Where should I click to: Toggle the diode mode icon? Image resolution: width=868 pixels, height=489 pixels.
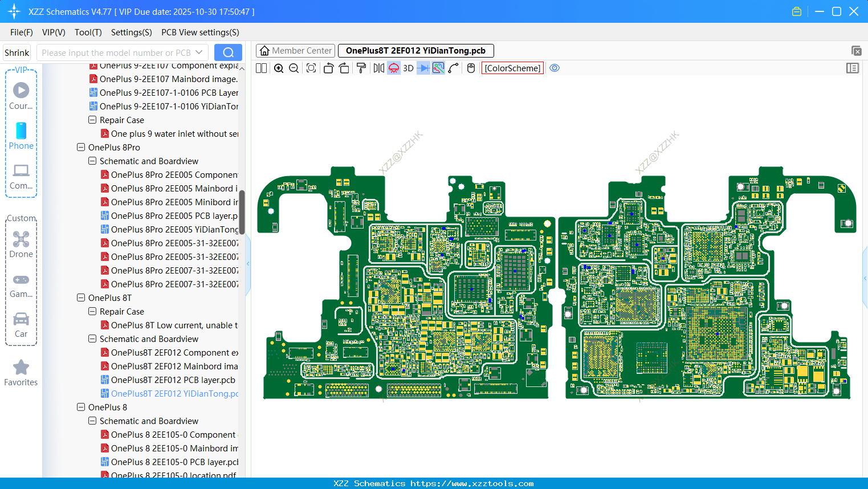point(423,68)
